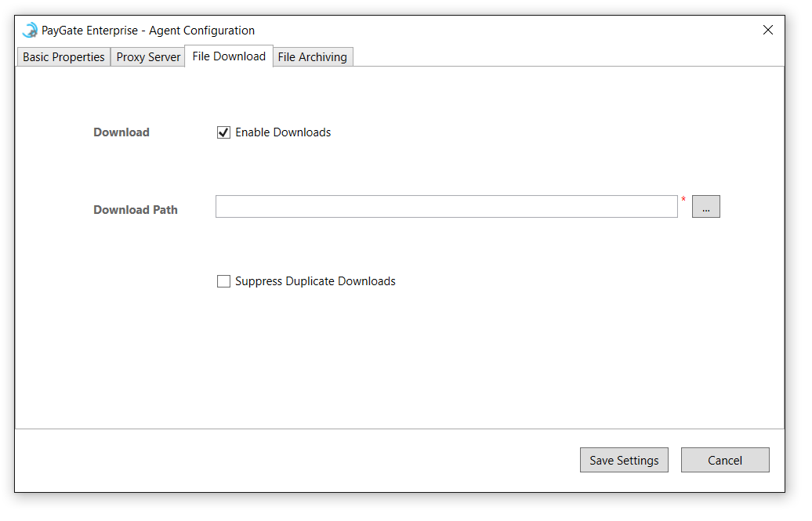Screen dimensions: 812x521
Task: Click Save Settings button
Action: coord(624,460)
